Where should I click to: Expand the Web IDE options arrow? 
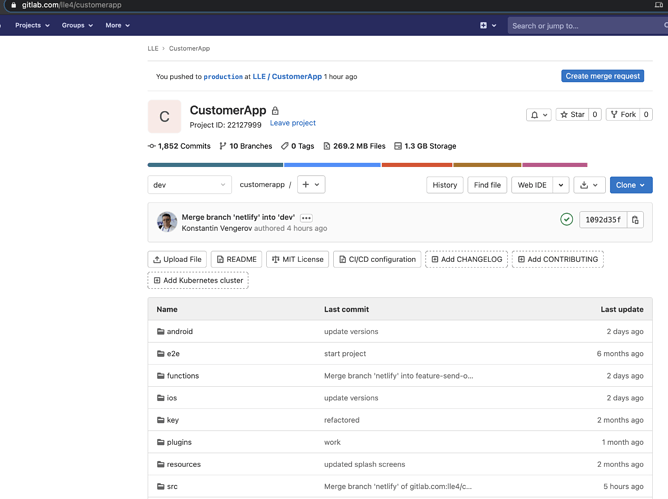coord(561,185)
